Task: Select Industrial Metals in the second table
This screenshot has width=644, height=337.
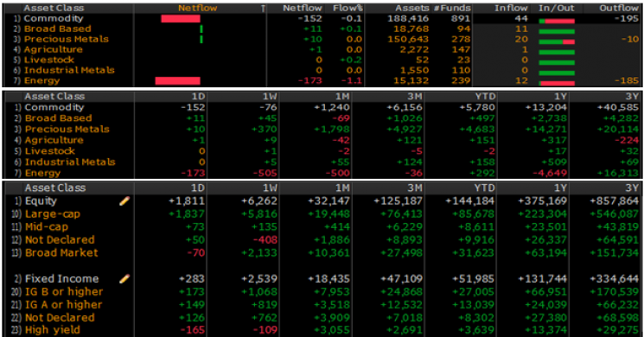Action: 70,162
